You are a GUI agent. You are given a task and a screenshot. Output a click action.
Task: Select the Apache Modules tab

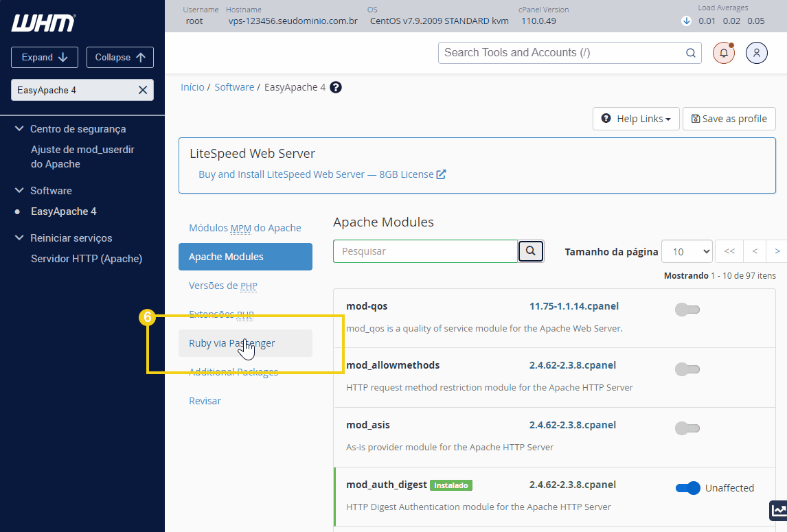coord(245,257)
